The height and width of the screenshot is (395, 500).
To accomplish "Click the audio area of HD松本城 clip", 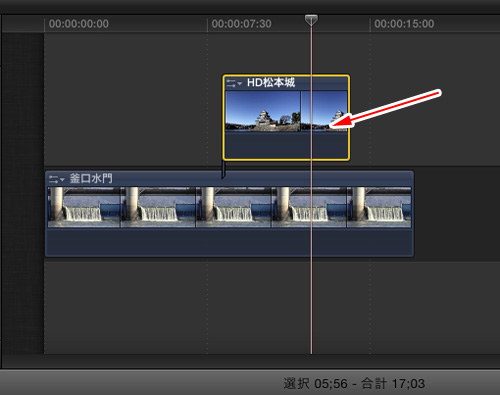I will click(x=286, y=145).
